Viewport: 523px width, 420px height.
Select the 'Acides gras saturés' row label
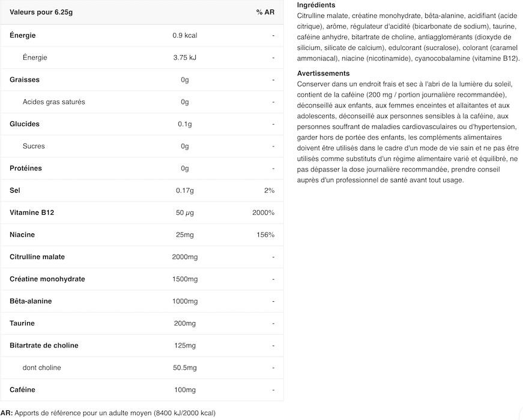tap(53, 102)
